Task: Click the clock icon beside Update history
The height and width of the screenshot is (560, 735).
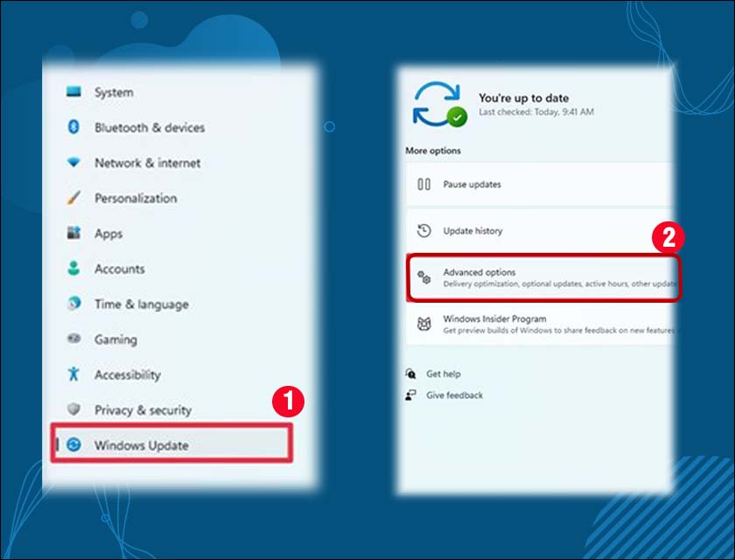Action: click(424, 230)
